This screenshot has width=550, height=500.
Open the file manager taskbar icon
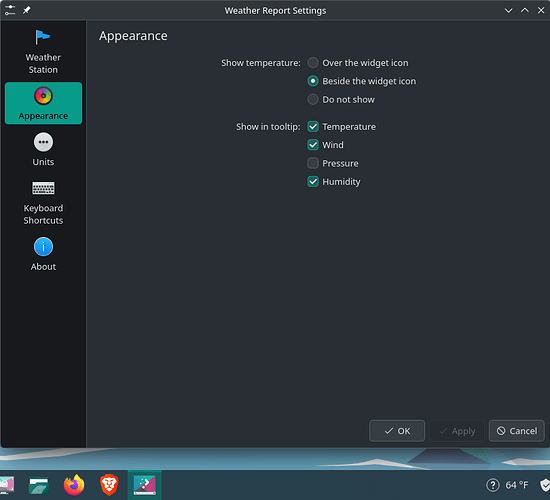pos(39,486)
